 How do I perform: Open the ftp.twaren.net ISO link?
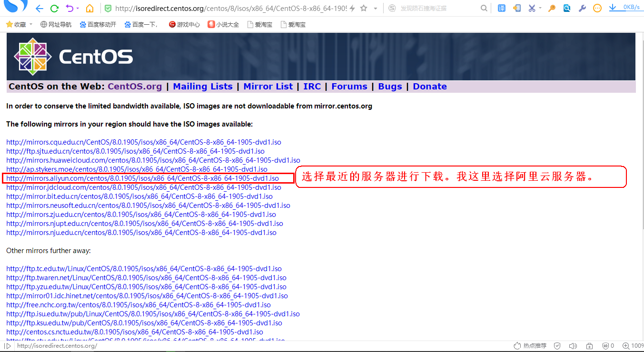tap(146, 278)
